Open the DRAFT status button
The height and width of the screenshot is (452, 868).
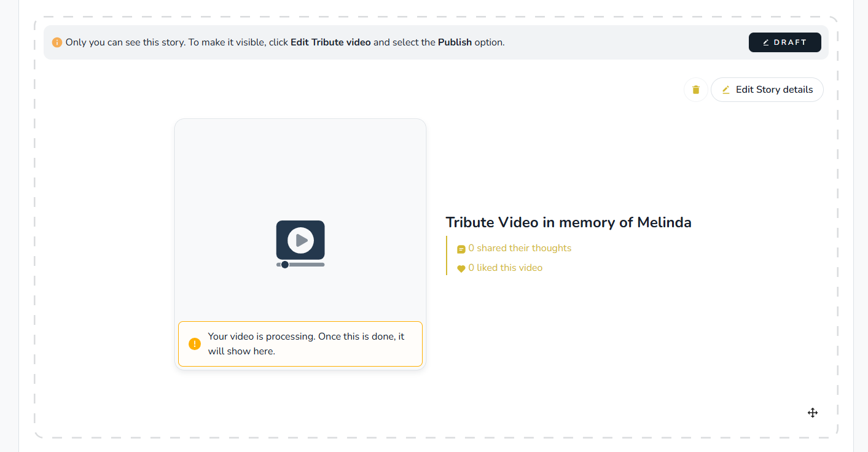(x=784, y=42)
